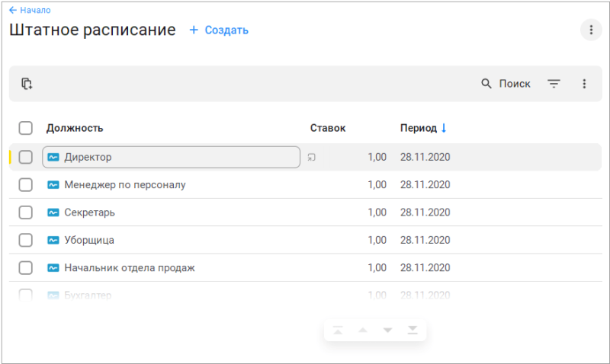Open the list toolbar three-dot menu

click(x=584, y=84)
